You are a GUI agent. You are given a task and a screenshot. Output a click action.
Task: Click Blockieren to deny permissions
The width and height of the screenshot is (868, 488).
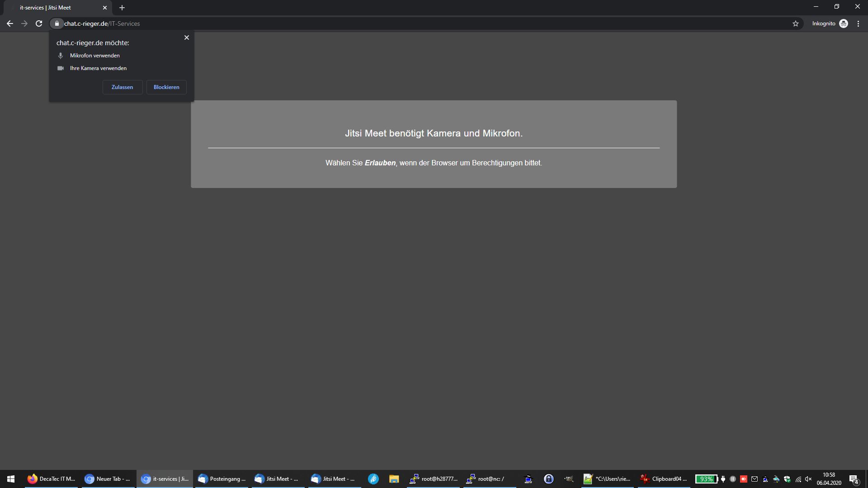click(166, 87)
